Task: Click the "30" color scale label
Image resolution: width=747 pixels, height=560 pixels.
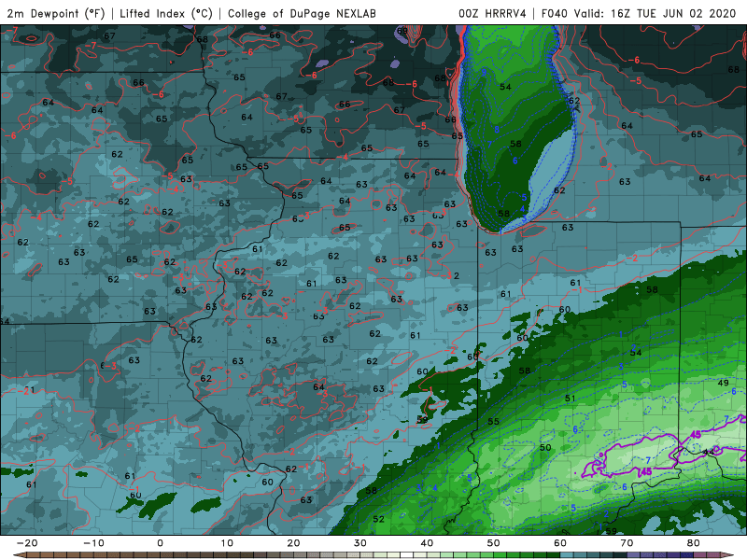Action: tap(360, 543)
